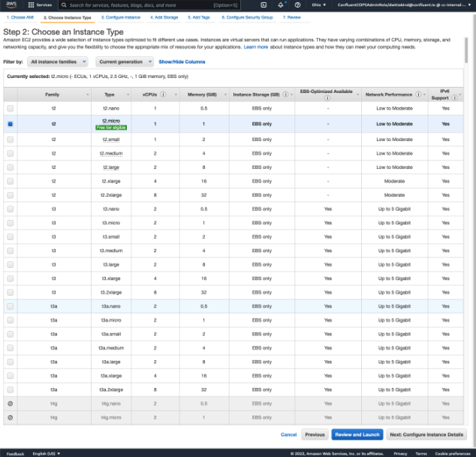Click the Terms footer link
476x457 pixels.
click(x=421, y=453)
